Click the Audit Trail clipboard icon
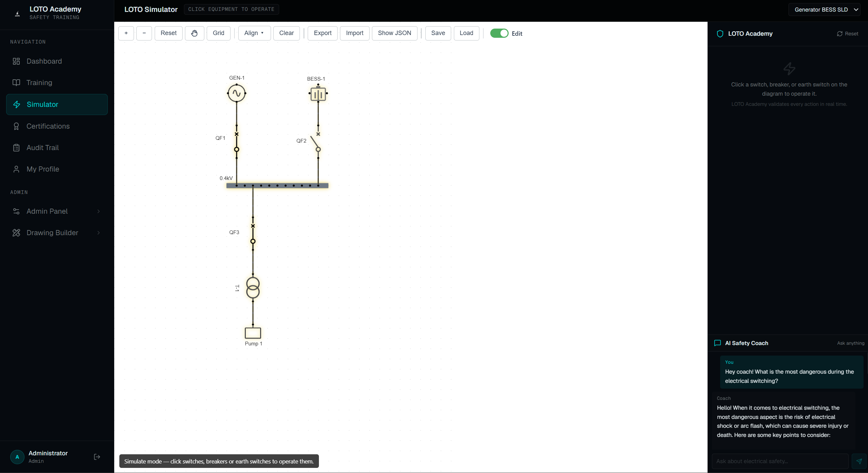 (x=16, y=148)
